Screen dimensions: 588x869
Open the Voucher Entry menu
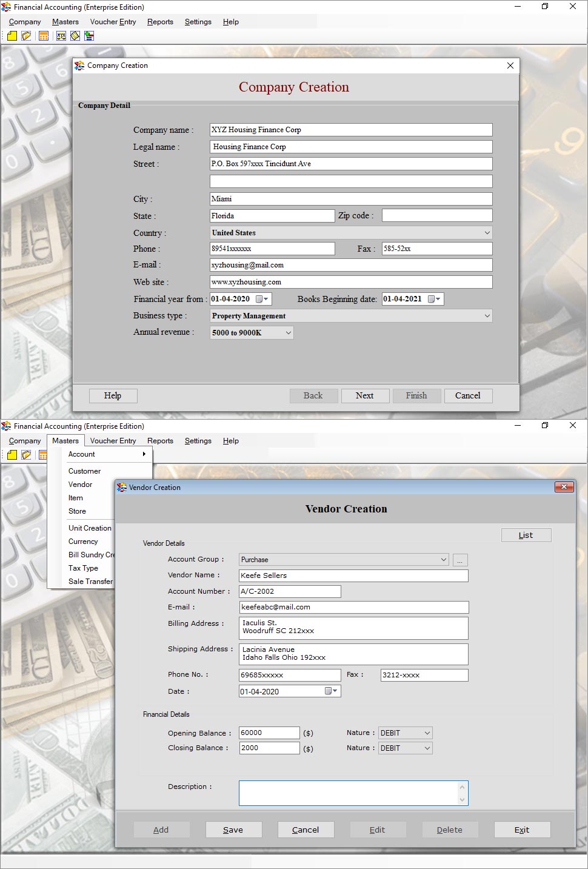point(113,441)
